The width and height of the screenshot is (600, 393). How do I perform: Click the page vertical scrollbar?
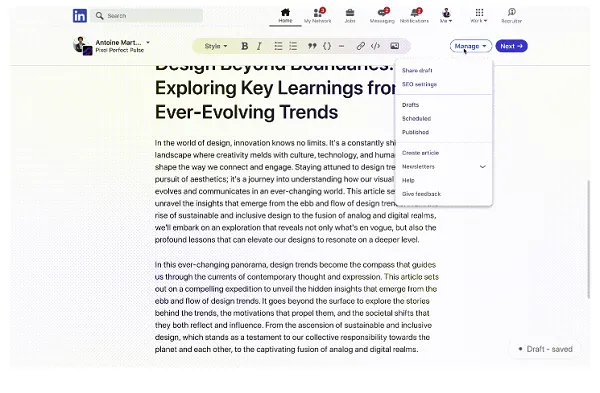[x=589, y=240]
